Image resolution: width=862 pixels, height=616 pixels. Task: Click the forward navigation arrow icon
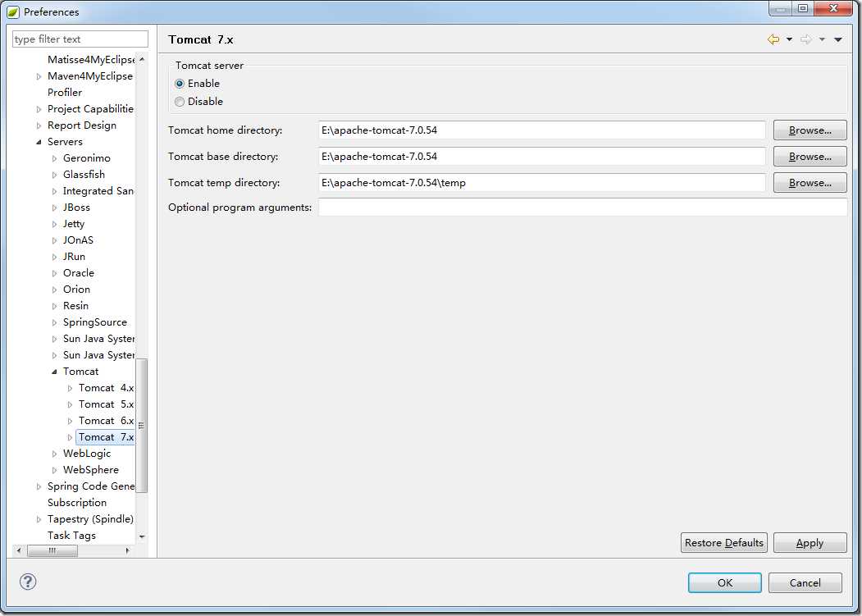click(x=806, y=39)
